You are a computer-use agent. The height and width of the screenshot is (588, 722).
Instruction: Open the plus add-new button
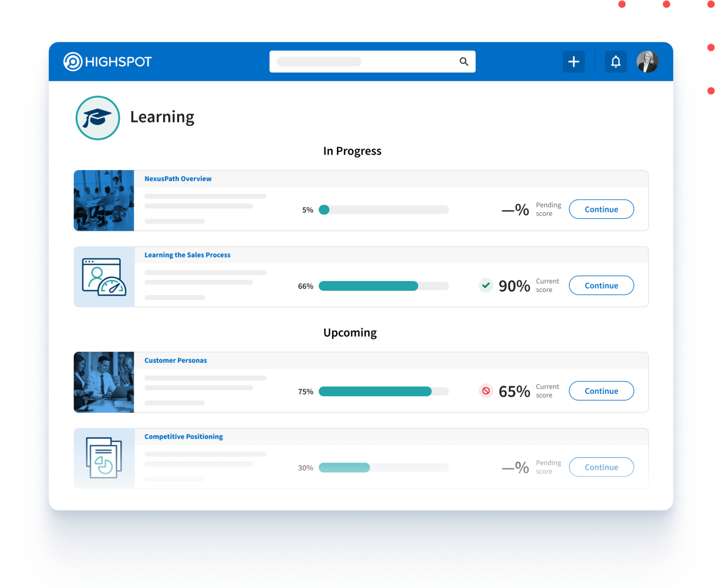tap(573, 62)
